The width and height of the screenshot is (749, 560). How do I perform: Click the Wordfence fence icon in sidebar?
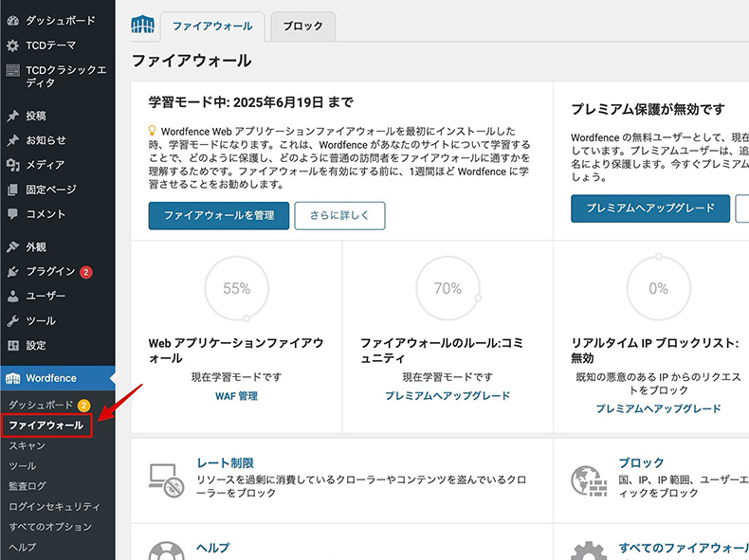coord(13,379)
